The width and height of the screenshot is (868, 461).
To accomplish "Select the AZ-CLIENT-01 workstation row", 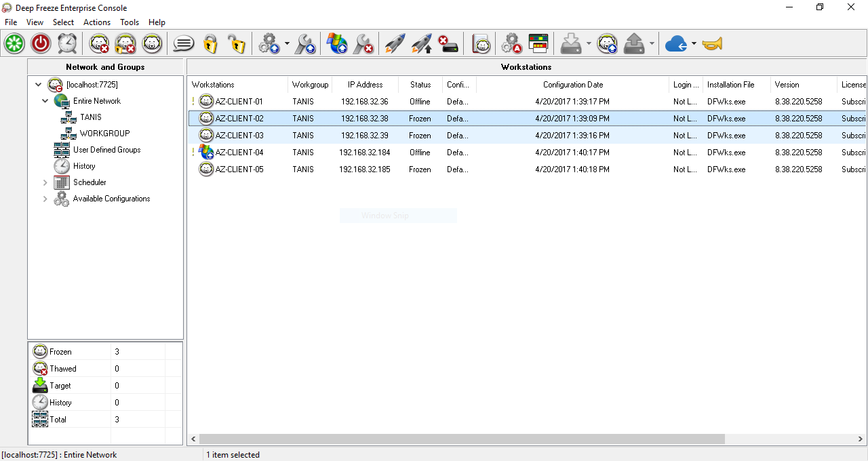I will pyautogui.click(x=528, y=102).
